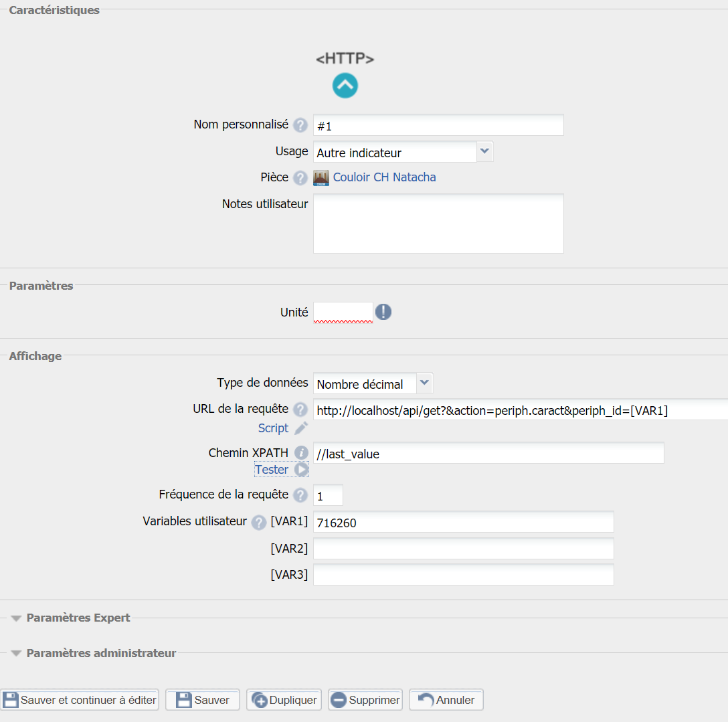Click help icon next to URL de la requête

pyautogui.click(x=300, y=410)
